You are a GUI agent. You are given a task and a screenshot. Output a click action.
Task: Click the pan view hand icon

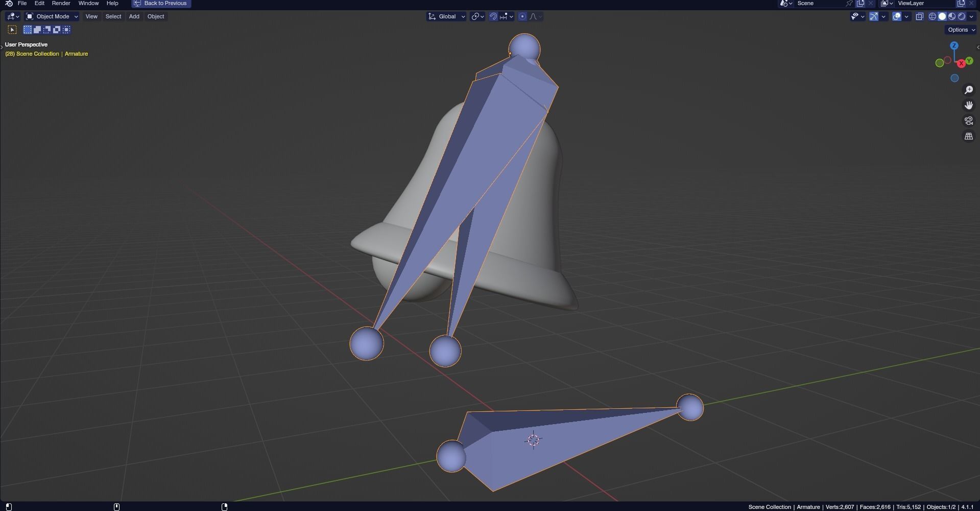click(x=969, y=105)
